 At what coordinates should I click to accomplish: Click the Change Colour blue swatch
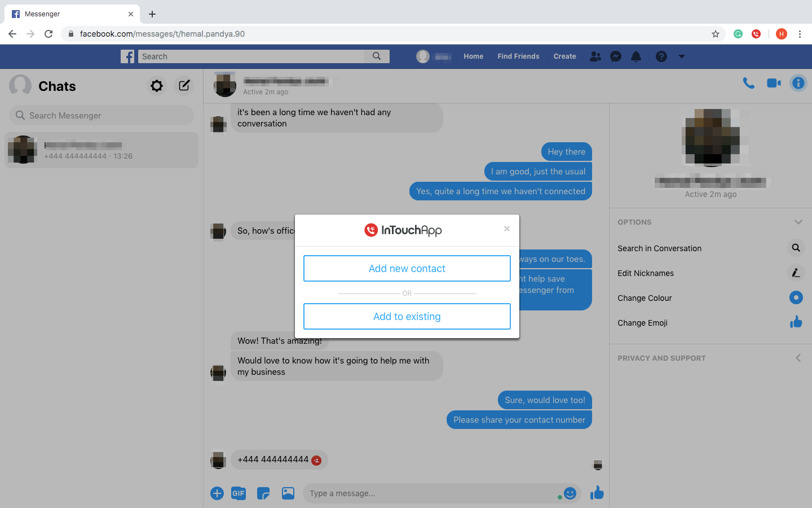(796, 297)
